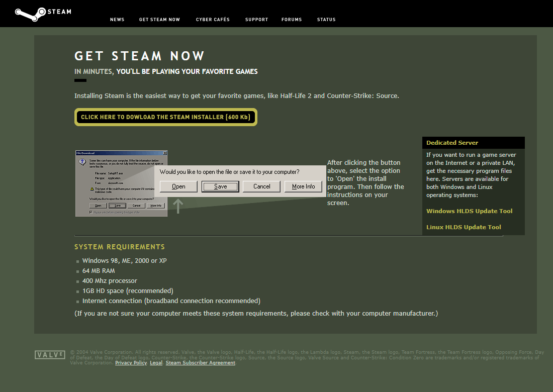Click 'Windows 98, ME, 2000 or XP' item
Screen dimensions: 553x392
coord(125,260)
